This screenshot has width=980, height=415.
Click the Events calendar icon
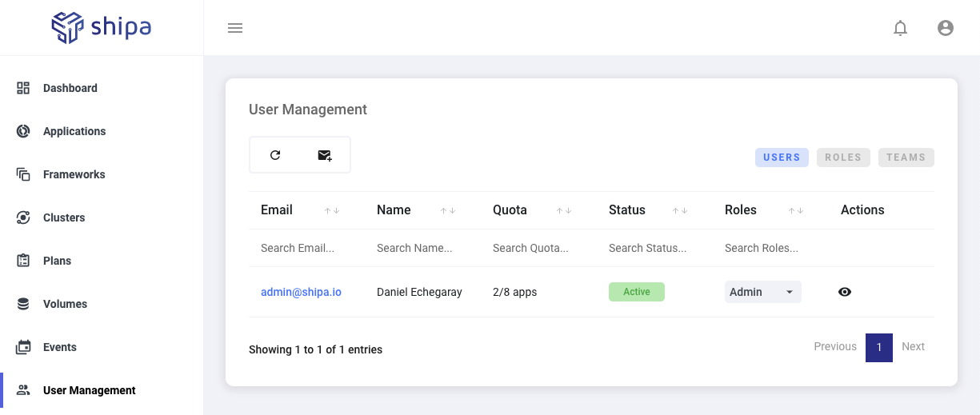(x=23, y=347)
